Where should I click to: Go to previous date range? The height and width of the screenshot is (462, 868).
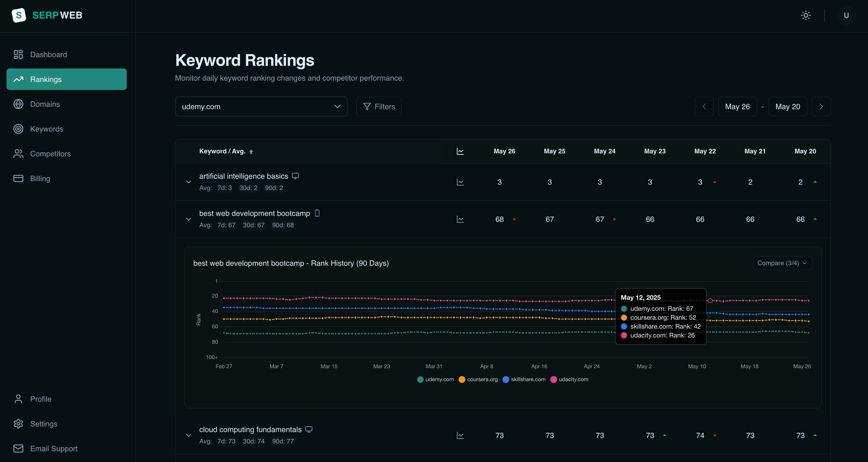[x=704, y=107]
